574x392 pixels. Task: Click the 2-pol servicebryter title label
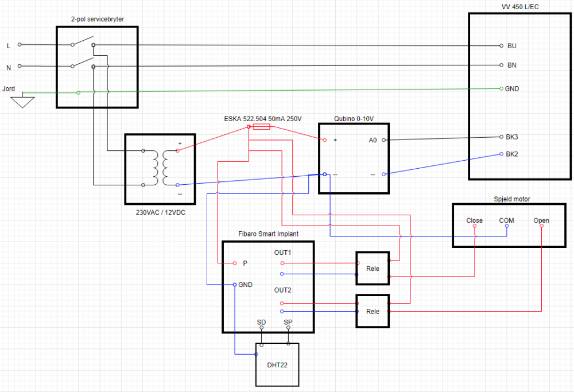96,19
